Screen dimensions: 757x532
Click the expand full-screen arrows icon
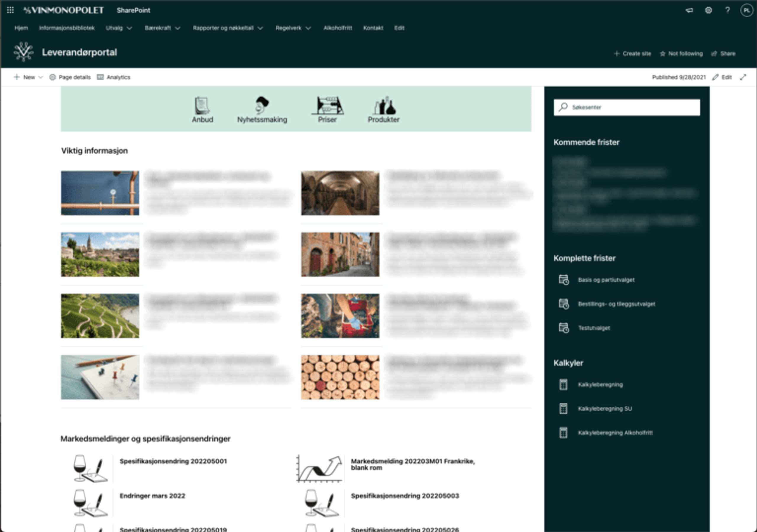[743, 77]
